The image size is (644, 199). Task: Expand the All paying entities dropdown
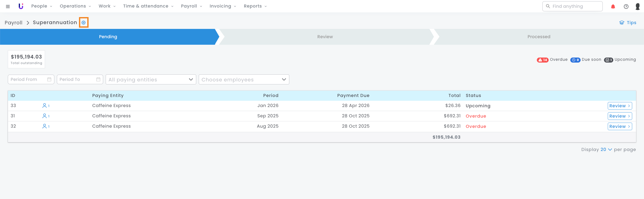click(x=151, y=80)
